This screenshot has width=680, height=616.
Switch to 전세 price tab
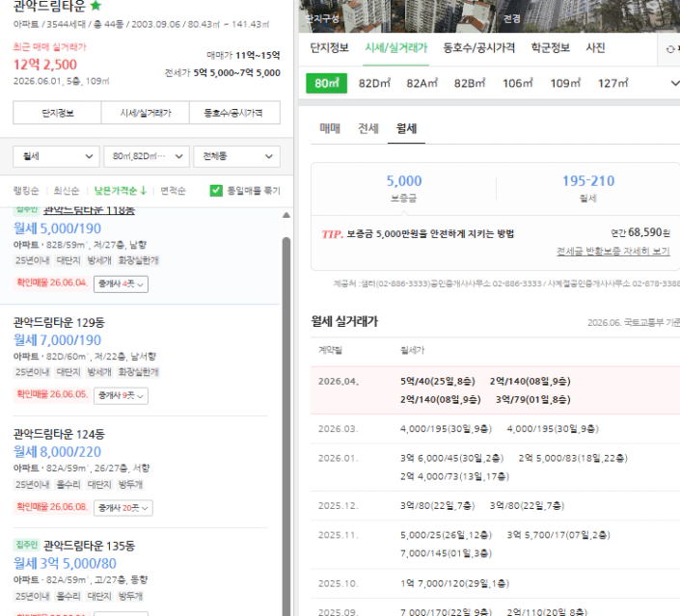[x=368, y=128]
